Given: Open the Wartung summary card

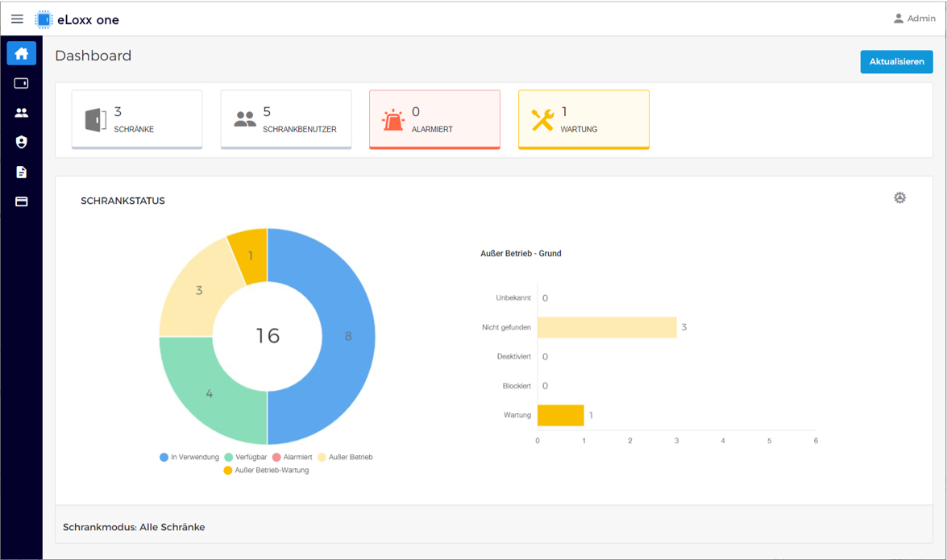Looking at the screenshot, I should coord(584,119).
